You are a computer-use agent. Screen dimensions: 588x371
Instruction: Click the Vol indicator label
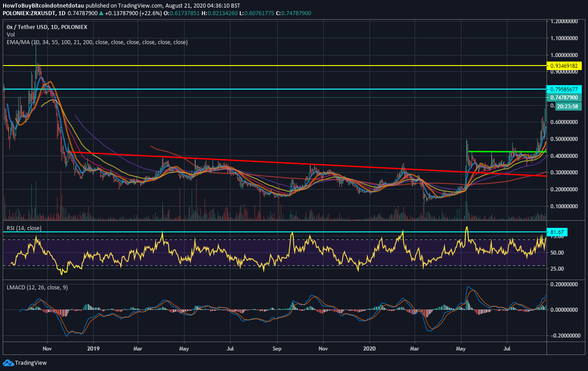click(10, 34)
